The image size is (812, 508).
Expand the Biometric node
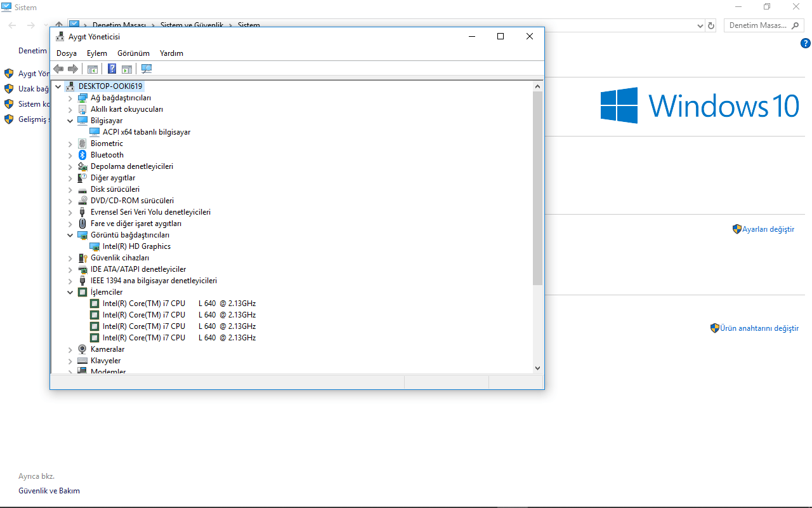pyautogui.click(x=70, y=144)
